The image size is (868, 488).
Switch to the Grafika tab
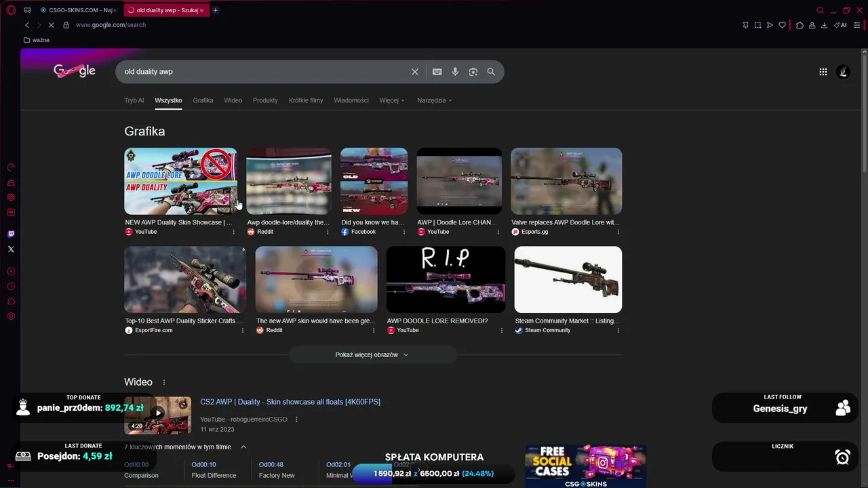pyautogui.click(x=203, y=100)
